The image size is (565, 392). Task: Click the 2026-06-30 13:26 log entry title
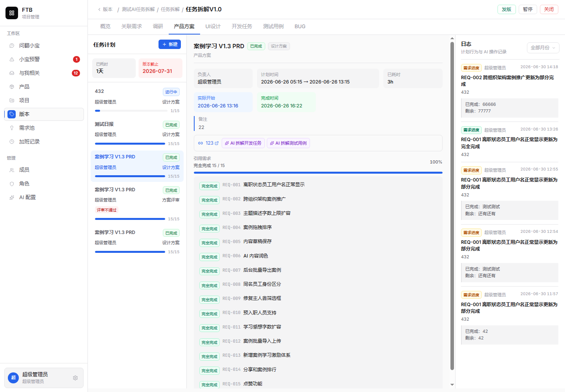click(x=509, y=143)
